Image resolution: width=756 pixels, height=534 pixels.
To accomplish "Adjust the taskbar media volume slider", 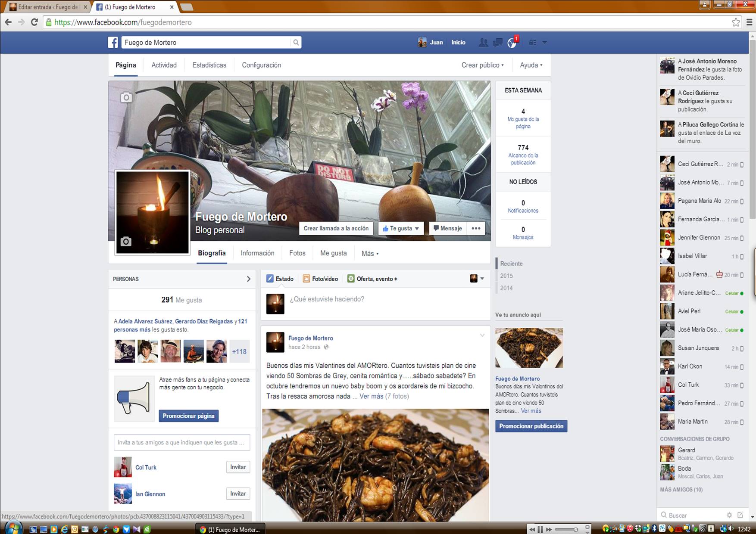I will [566, 529].
